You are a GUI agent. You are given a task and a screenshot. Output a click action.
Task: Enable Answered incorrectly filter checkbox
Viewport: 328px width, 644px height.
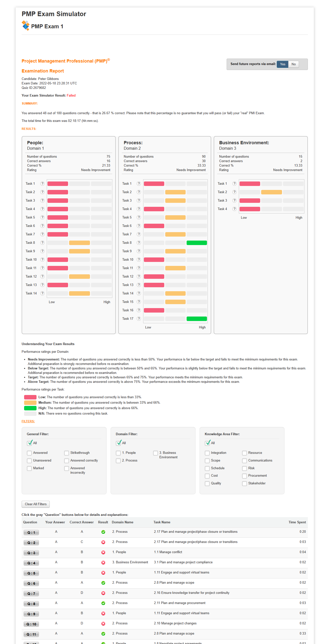pyautogui.click(x=67, y=468)
